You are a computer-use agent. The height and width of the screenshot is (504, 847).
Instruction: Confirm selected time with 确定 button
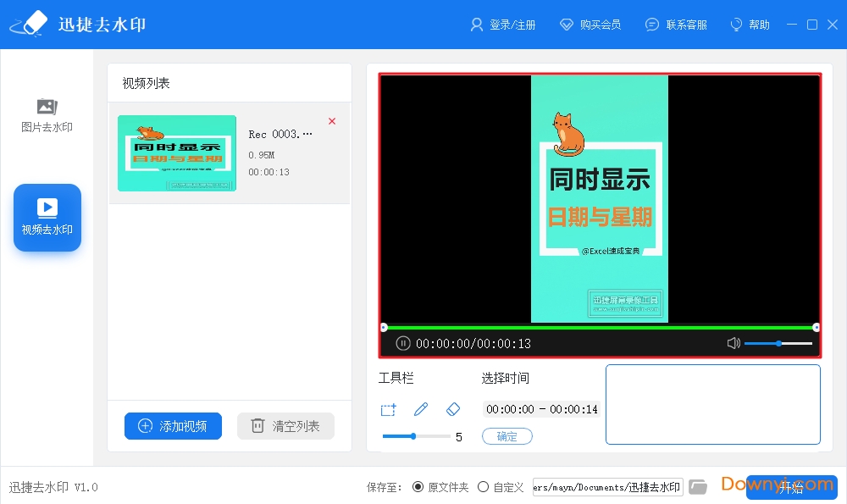507,436
